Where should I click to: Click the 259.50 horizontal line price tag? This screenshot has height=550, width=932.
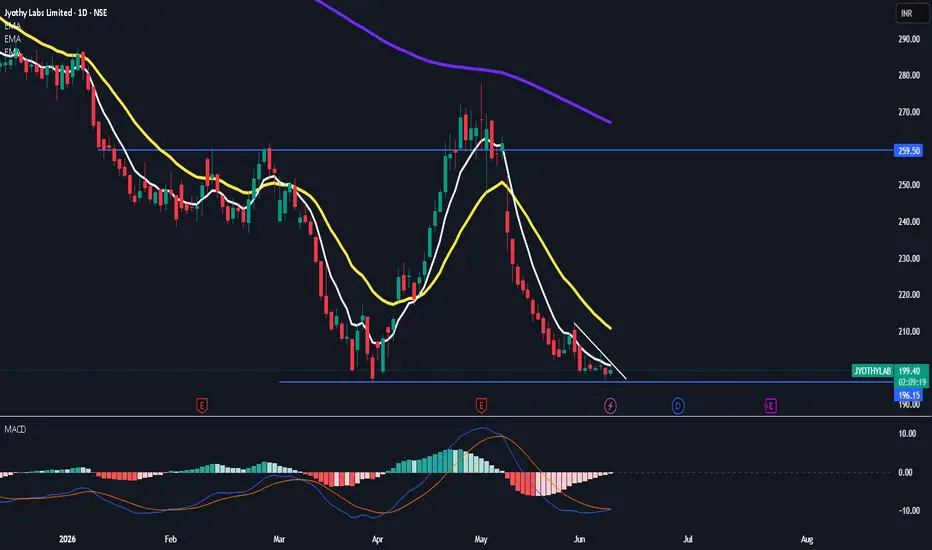pos(908,151)
